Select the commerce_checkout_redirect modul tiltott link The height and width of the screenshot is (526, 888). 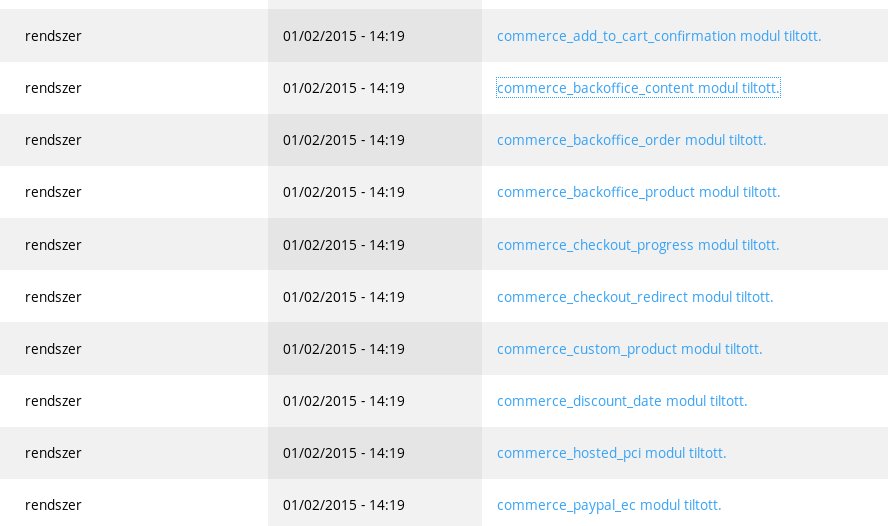click(x=635, y=297)
